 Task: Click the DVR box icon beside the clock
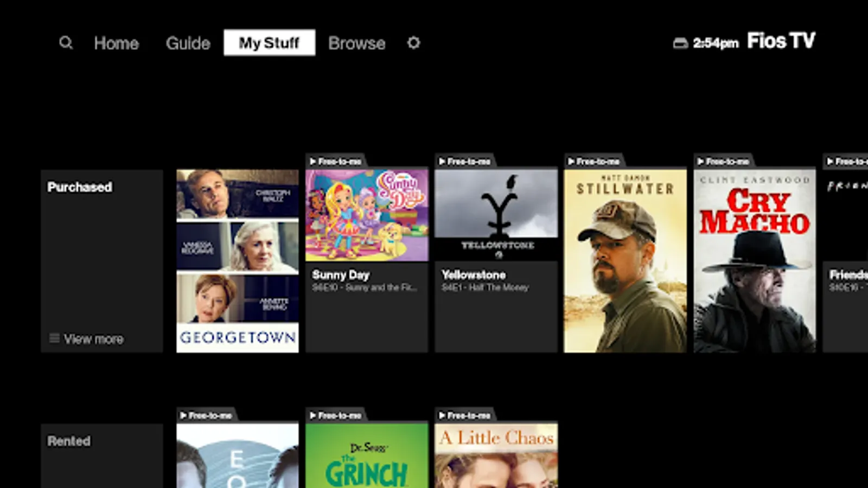point(680,43)
